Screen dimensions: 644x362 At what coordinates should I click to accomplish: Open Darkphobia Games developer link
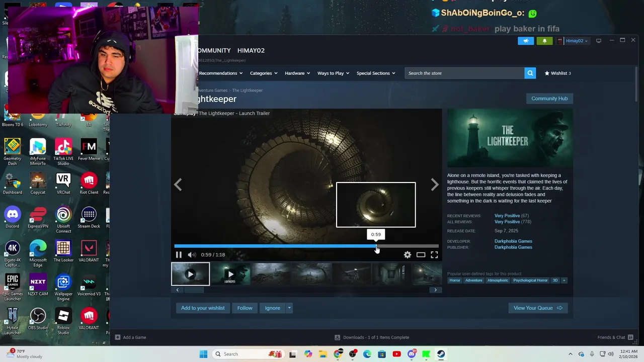[x=513, y=241]
